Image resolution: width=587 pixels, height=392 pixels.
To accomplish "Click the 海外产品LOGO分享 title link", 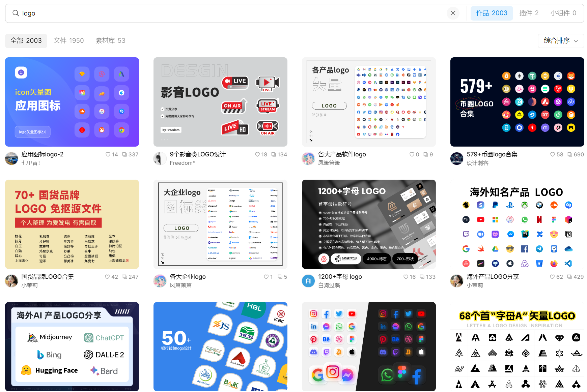I will [493, 277].
